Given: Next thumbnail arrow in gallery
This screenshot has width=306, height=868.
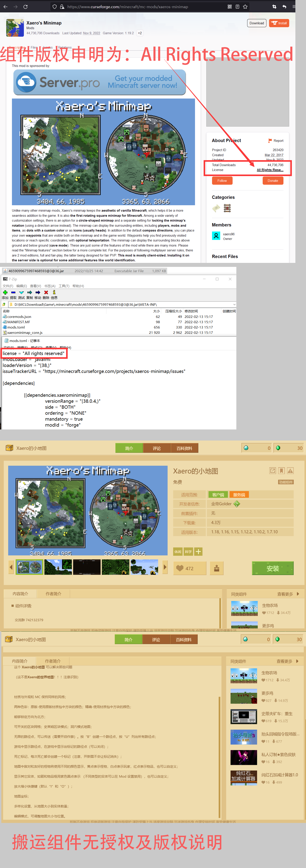Looking at the screenshot, I should (165, 567).
